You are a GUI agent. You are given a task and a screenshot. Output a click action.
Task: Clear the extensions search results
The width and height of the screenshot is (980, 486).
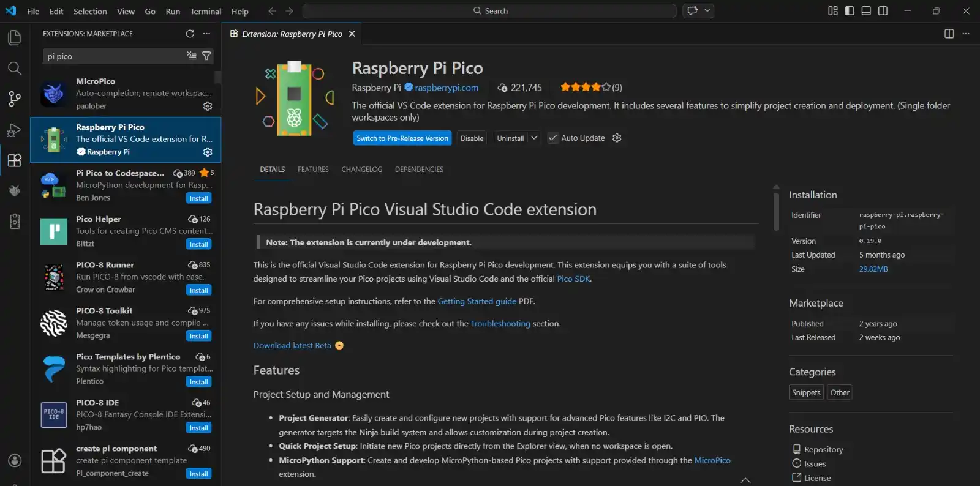click(192, 56)
